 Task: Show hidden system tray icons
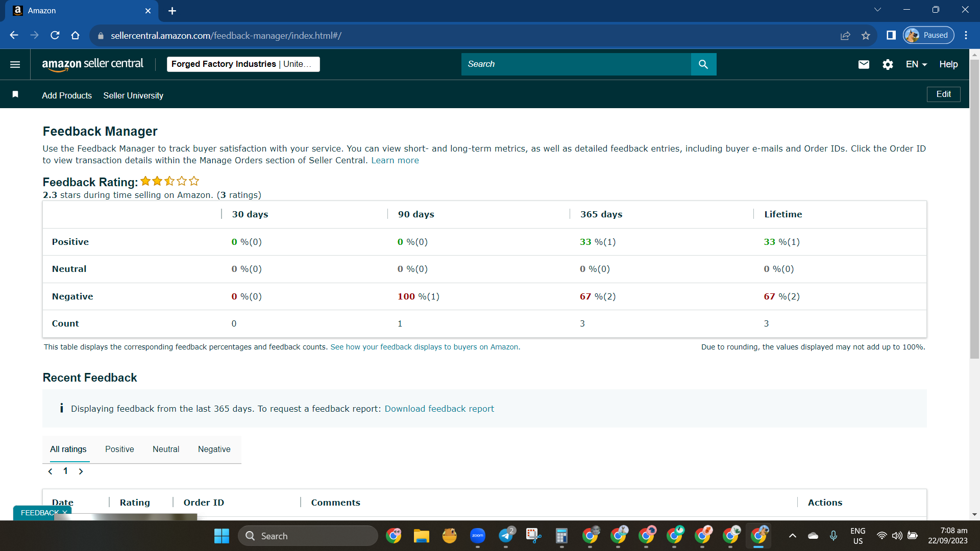(x=793, y=536)
